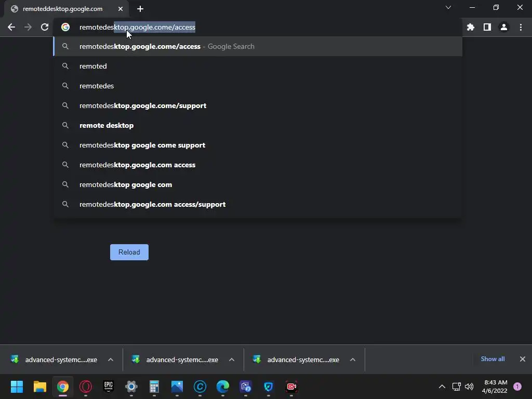Click the Show all downloads link
Viewport: 532px width, 399px height.
[x=493, y=359]
